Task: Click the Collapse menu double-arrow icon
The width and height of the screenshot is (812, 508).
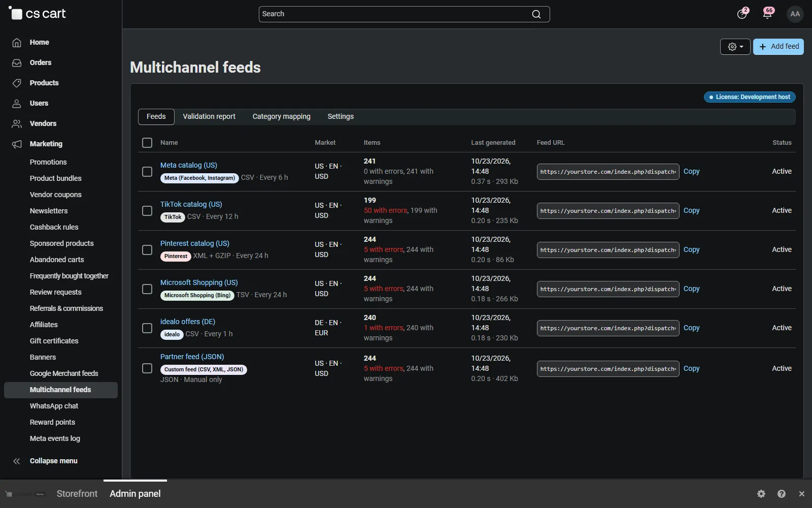Action: tap(17, 461)
